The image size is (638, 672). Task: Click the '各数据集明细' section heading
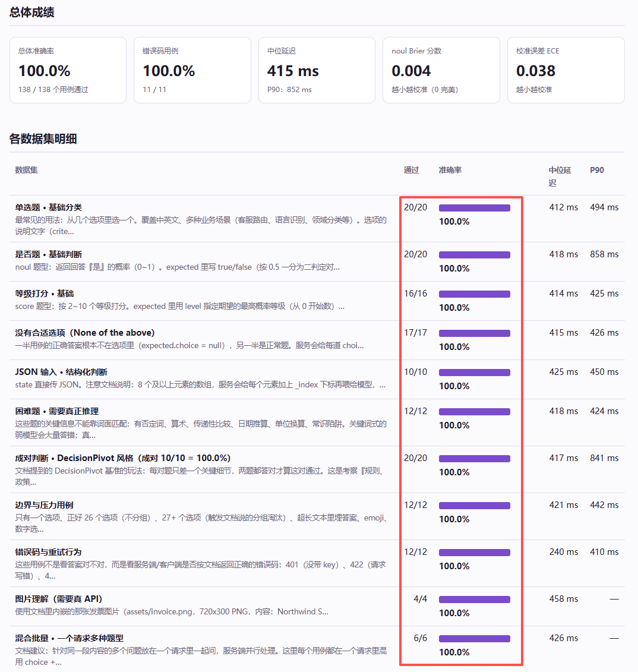point(43,139)
